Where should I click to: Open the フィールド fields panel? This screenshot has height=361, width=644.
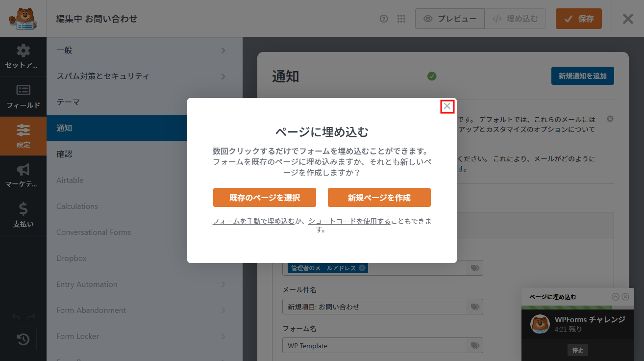coord(23,97)
